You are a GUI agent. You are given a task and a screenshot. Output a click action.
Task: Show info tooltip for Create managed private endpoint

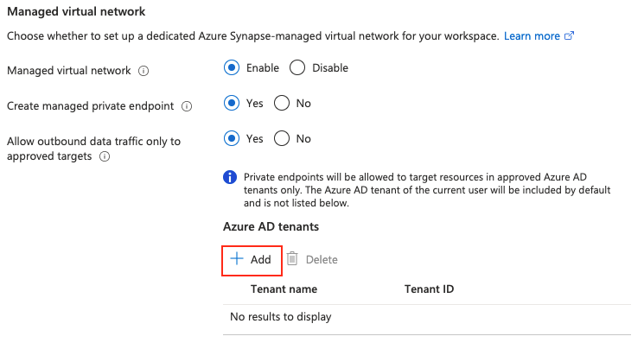tap(187, 106)
